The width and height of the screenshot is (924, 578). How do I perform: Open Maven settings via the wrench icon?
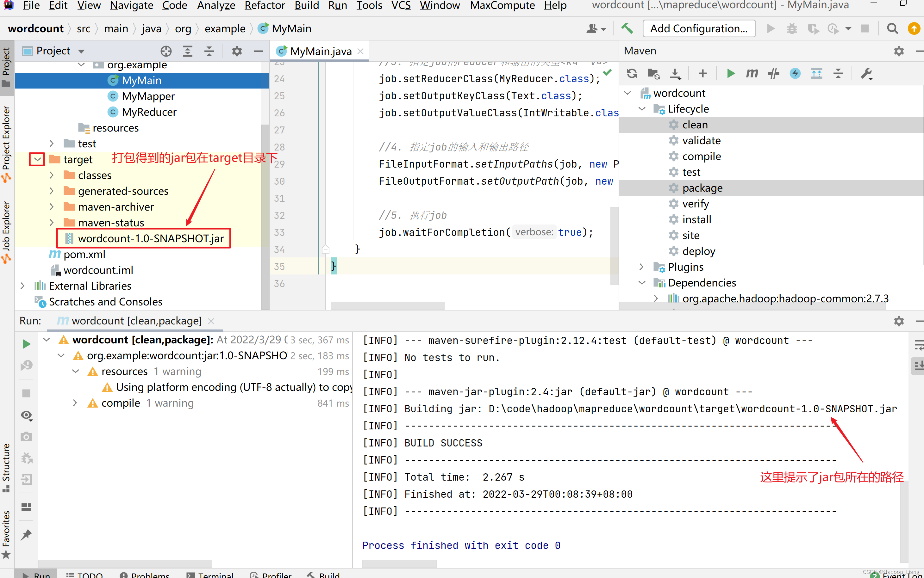867,73
